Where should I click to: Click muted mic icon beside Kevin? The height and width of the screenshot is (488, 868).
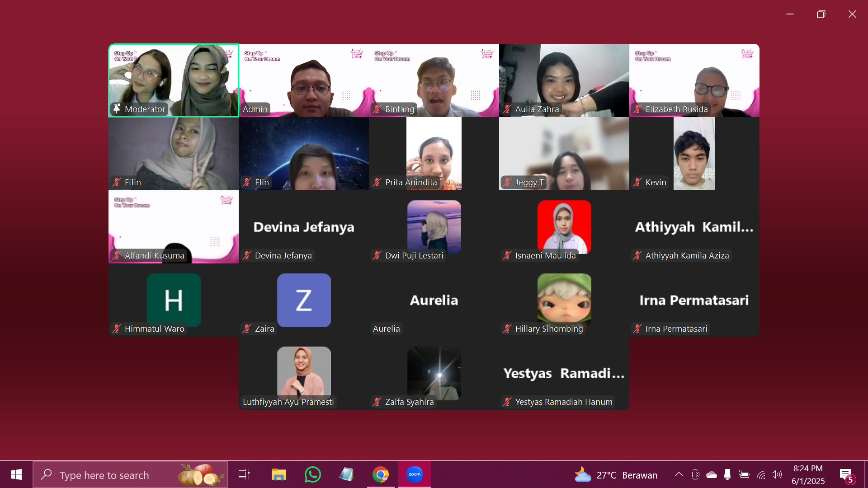click(637, 182)
